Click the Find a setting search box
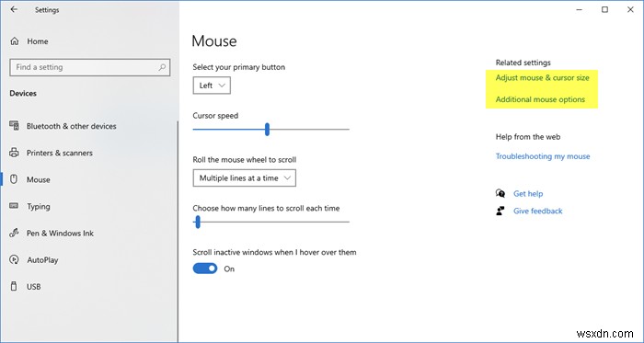The image size is (644, 343). pyautogui.click(x=89, y=67)
